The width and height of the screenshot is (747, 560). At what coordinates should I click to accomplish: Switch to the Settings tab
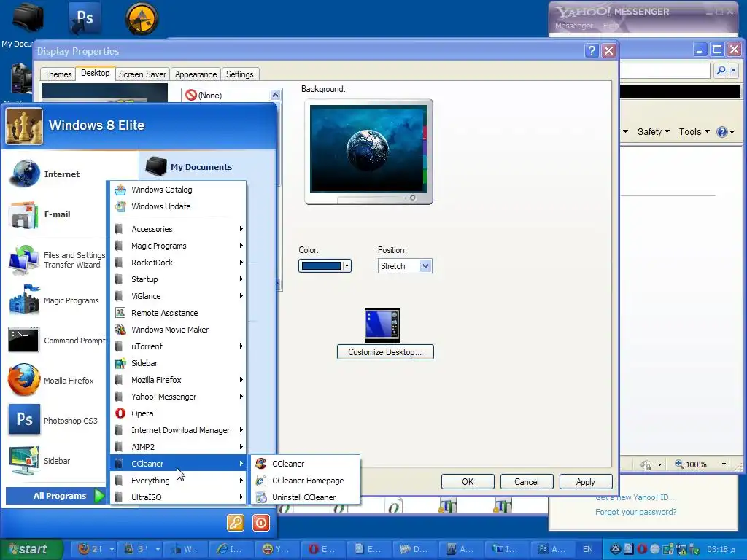[x=239, y=74]
